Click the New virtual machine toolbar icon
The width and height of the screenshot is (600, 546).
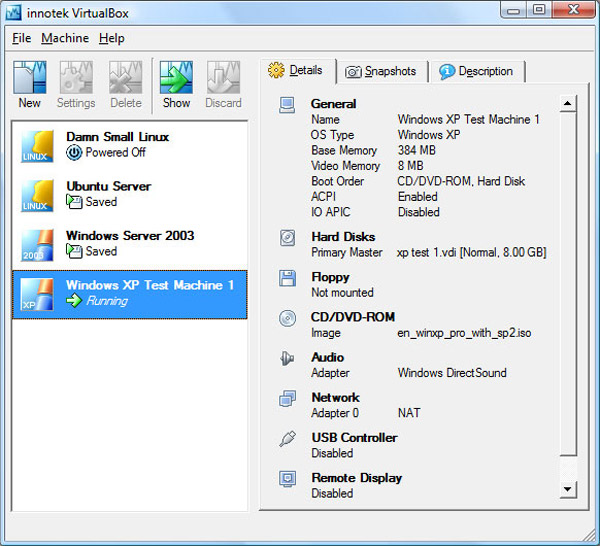coord(29,77)
